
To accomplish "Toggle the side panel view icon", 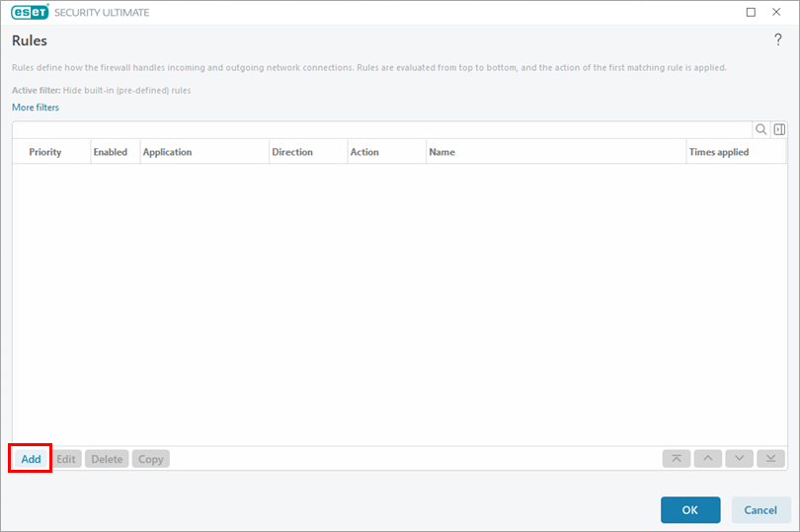I will 779,129.
